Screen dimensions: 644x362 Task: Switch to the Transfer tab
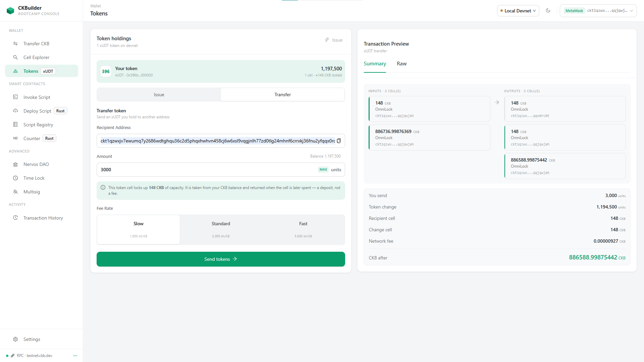point(282,95)
